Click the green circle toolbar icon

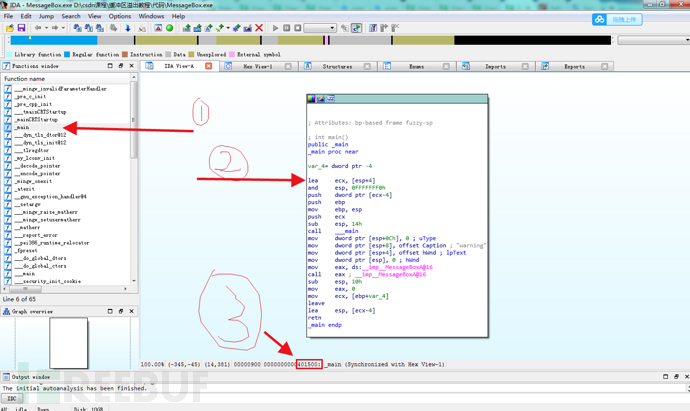pos(169,28)
